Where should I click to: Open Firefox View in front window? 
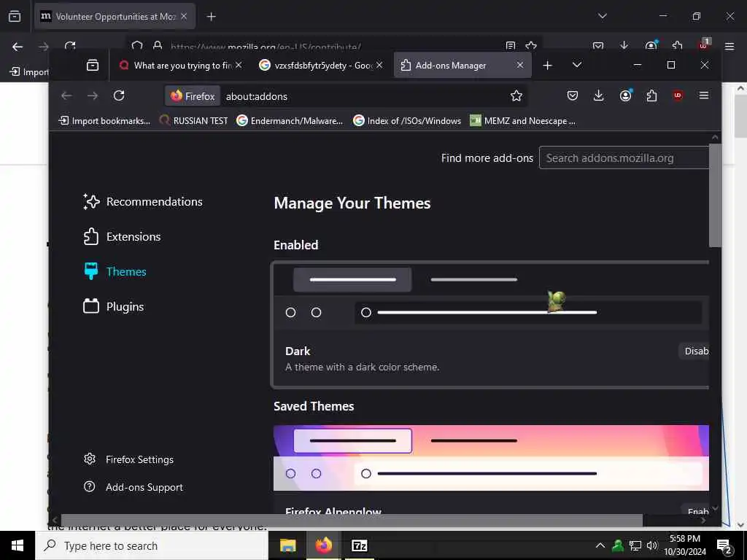[x=93, y=65]
